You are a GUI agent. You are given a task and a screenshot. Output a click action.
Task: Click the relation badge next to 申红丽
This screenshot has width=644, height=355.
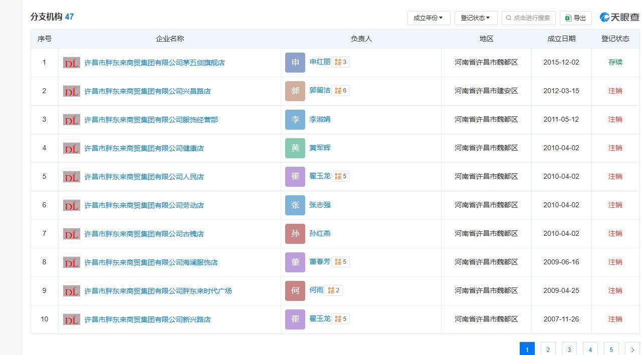point(340,62)
